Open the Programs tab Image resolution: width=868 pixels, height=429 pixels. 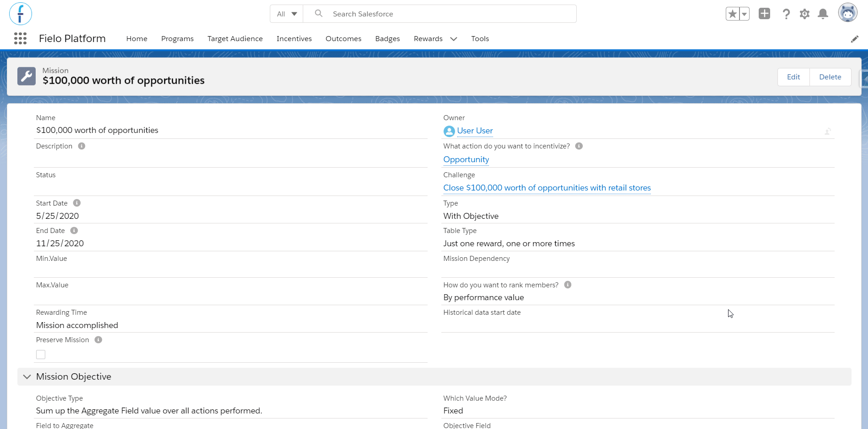pyautogui.click(x=177, y=39)
